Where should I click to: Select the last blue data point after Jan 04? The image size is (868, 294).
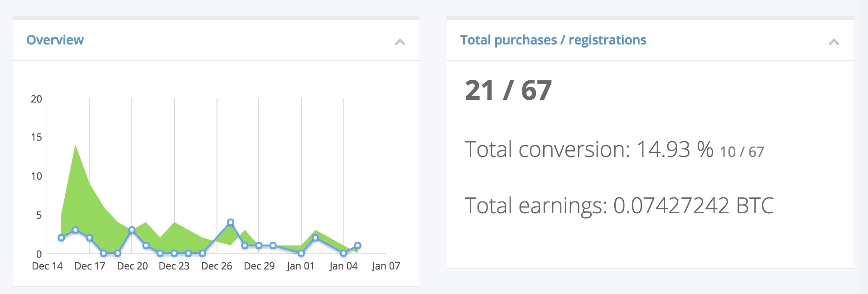[357, 245]
